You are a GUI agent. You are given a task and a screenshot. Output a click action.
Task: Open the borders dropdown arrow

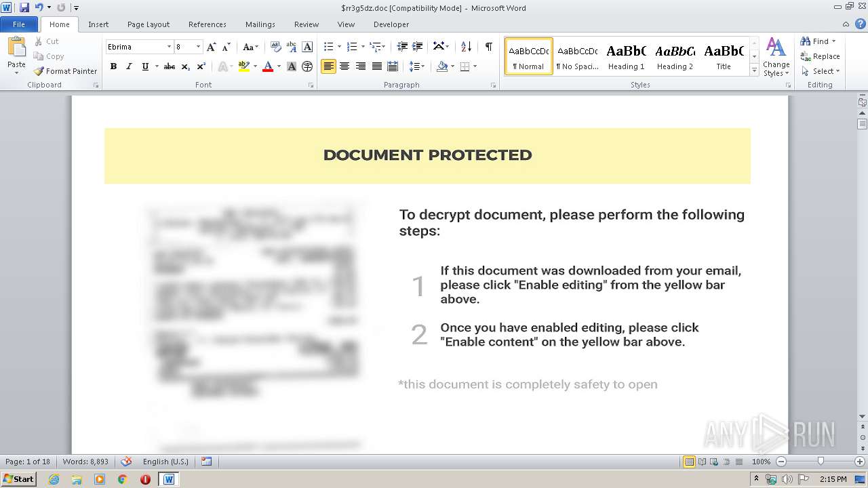[x=475, y=66]
